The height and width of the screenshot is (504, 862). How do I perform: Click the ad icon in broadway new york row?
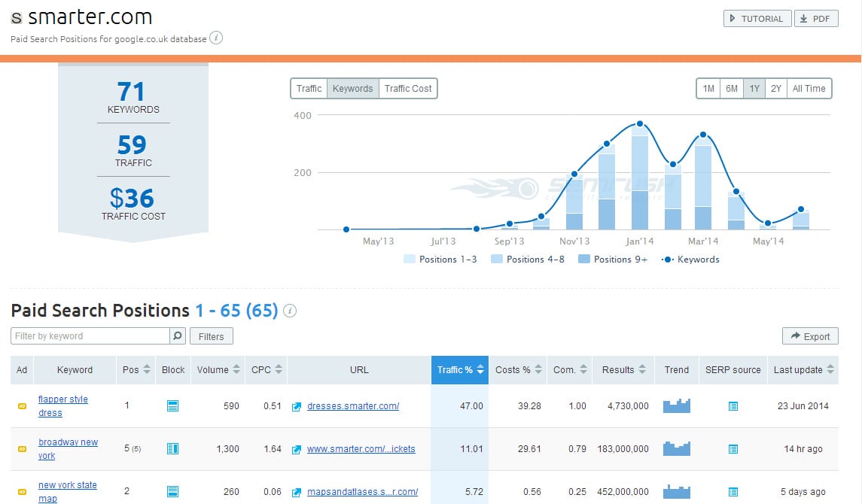[22, 448]
